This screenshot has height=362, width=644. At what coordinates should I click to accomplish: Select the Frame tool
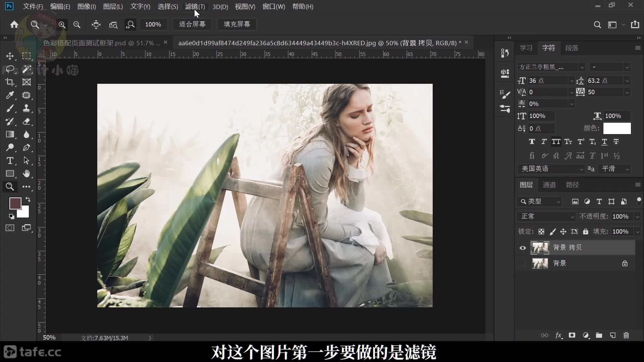tap(26, 82)
